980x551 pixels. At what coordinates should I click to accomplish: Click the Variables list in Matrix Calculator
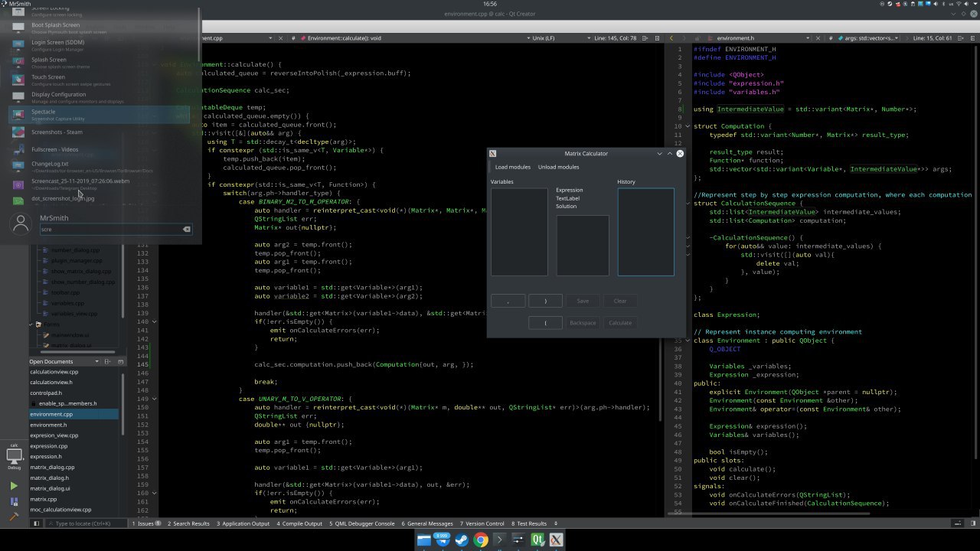point(519,232)
